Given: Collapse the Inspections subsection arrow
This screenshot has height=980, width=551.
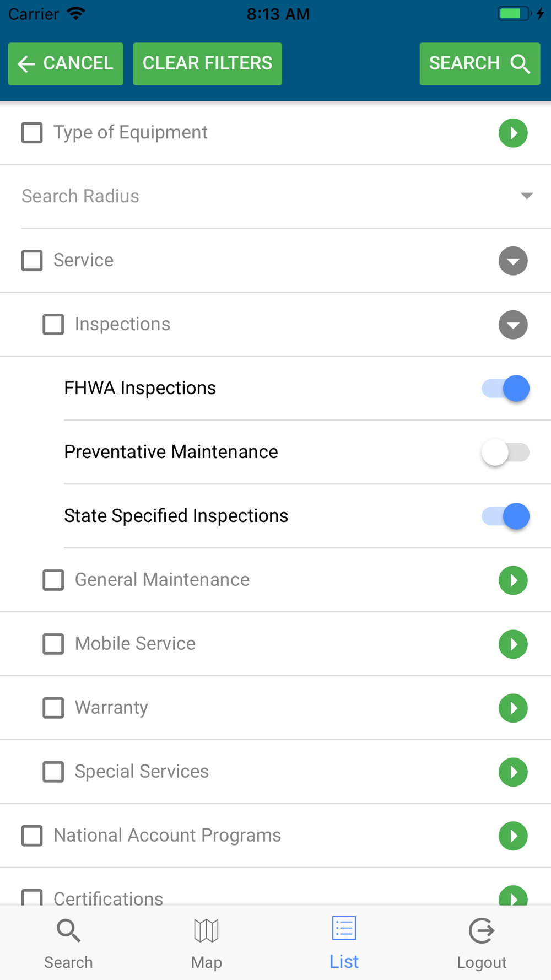Looking at the screenshot, I should pyautogui.click(x=513, y=325).
